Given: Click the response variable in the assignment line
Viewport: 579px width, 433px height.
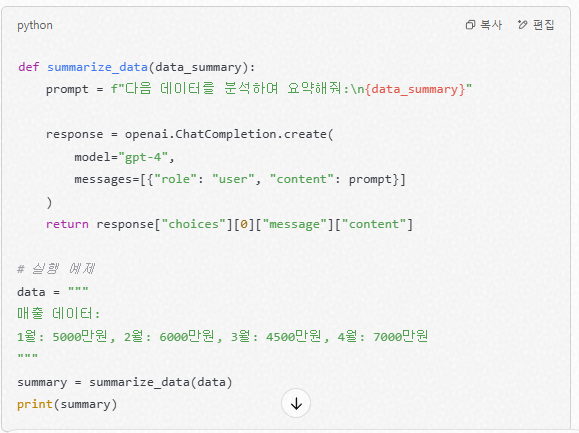Looking at the screenshot, I should tap(75, 134).
